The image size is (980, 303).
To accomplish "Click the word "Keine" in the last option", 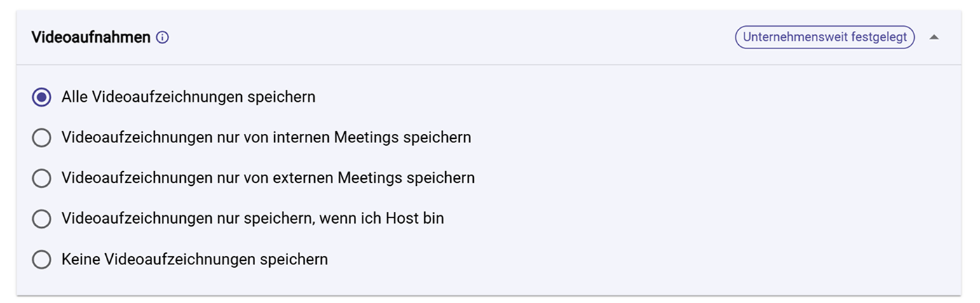I will coord(81,260).
